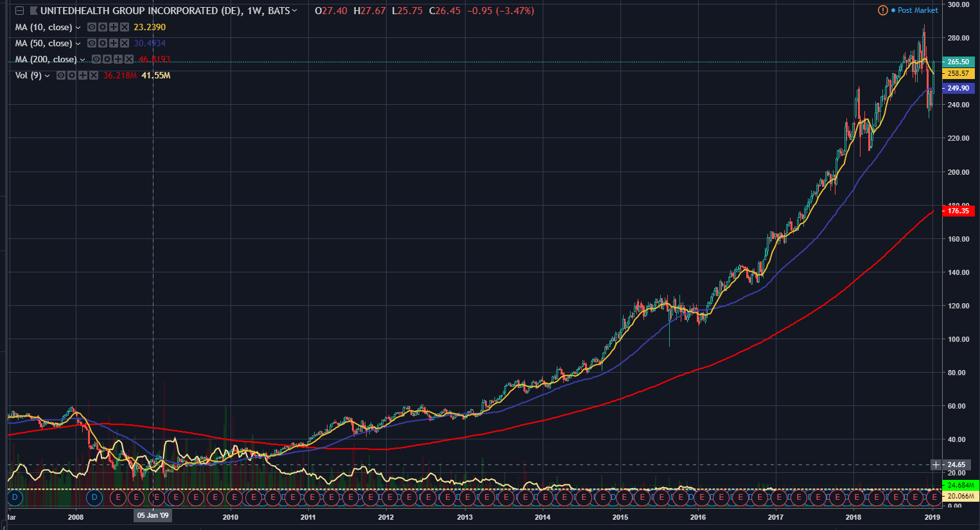This screenshot has height=530, width=980.
Task: Collapse the legend using the minus box icon
Action: (x=19, y=10)
